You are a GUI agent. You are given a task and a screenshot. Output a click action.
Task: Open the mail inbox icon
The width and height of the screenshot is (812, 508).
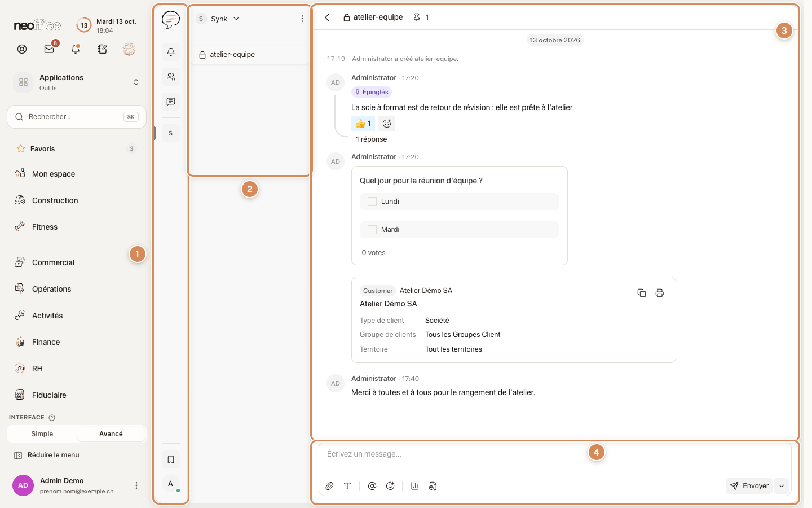(49, 49)
